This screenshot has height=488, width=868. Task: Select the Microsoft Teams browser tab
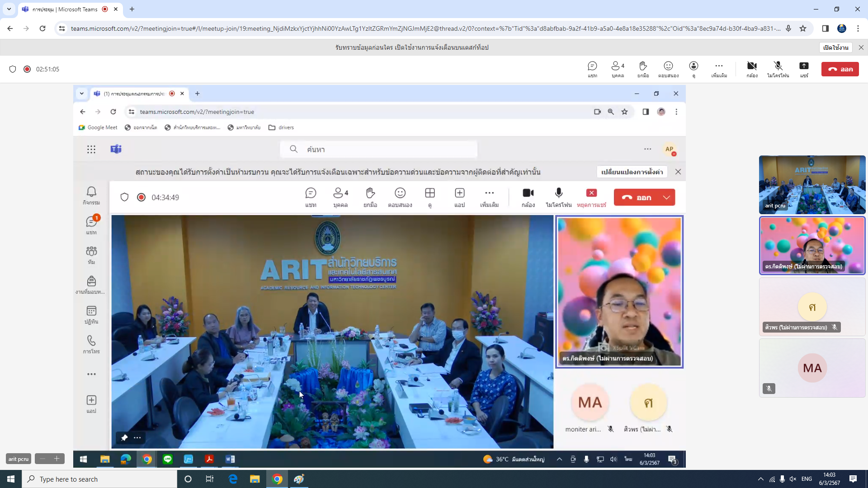coord(70,9)
